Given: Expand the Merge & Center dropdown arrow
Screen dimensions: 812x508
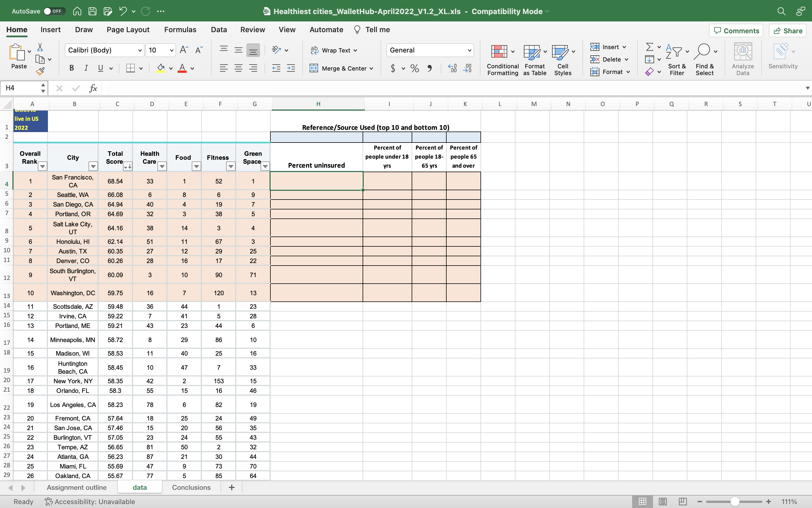Looking at the screenshot, I should pos(371,69).
